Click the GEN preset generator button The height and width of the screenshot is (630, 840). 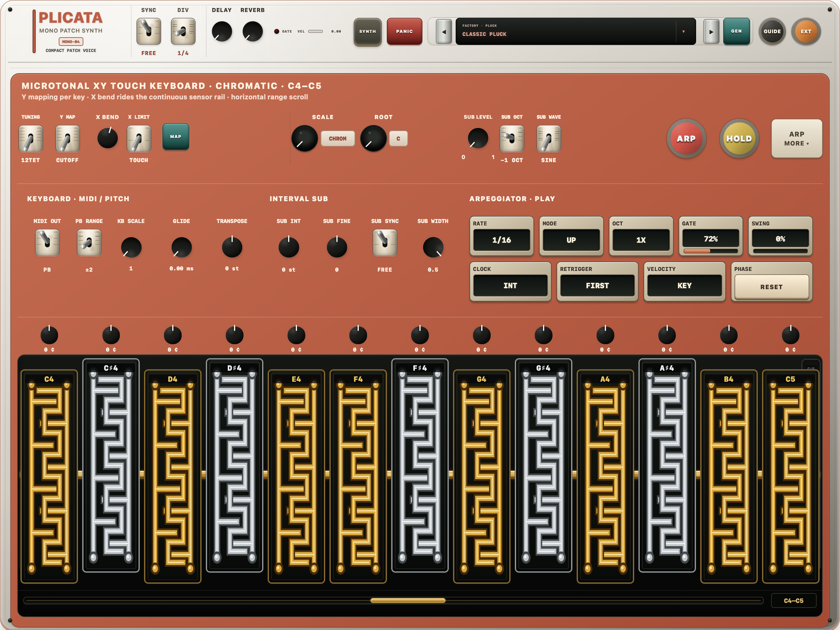pyautogui.click(x=736, y=31)
